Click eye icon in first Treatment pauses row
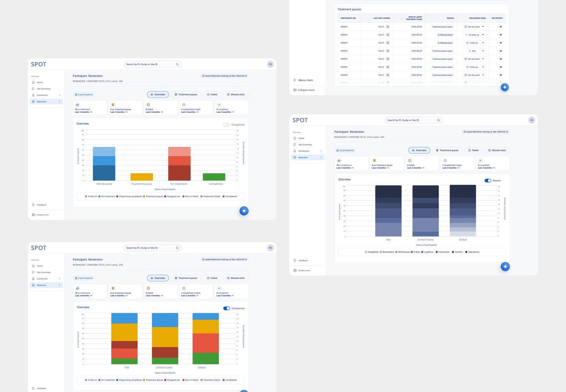Screen dimensions: 566x392 (x=500, y=27)
